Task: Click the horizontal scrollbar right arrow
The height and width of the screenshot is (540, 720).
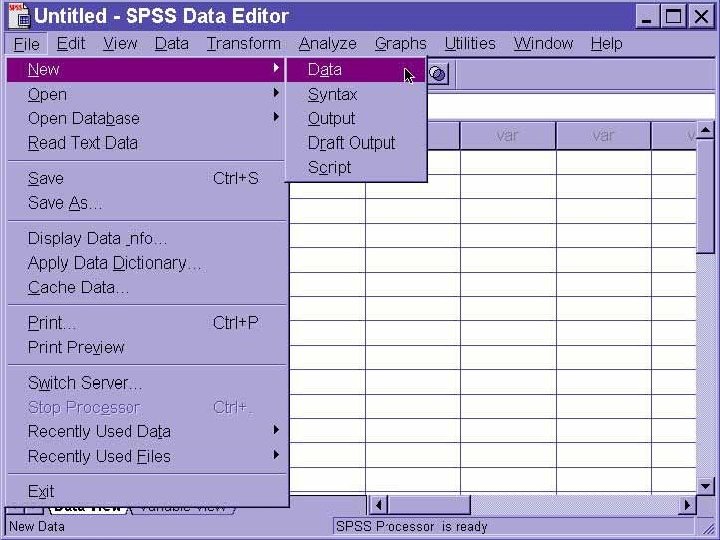Action: [x=687, y=505]
